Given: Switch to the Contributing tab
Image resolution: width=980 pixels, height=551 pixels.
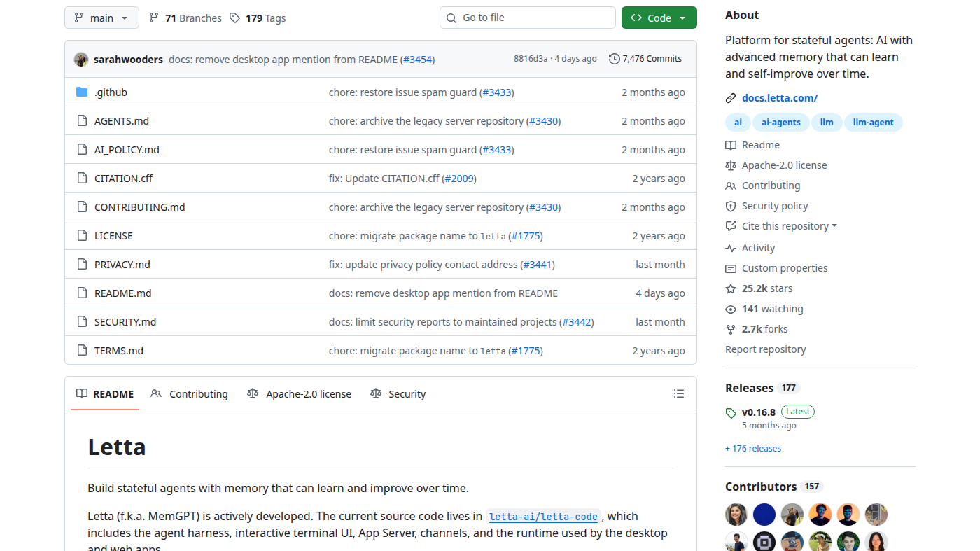Looking at the screenshot, I should (189, 394).
